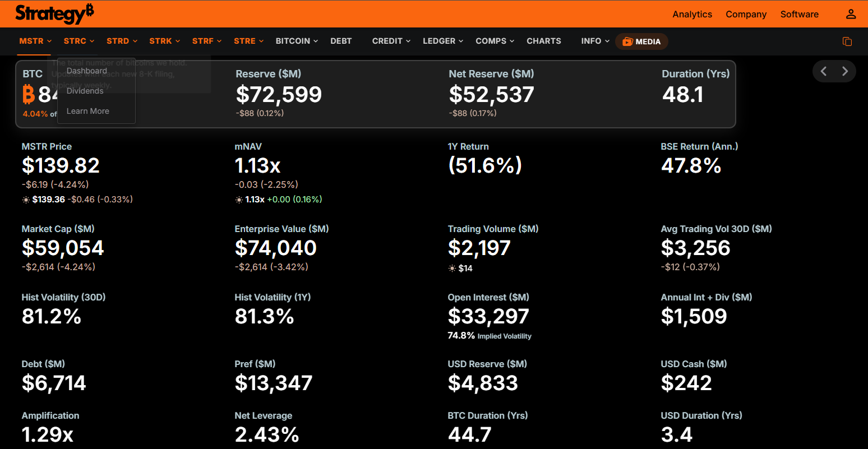Viewport: 868px width, 449px height.
Task: Click the Annual Int + Div $1,509
Action: click(x=694, y=316)
